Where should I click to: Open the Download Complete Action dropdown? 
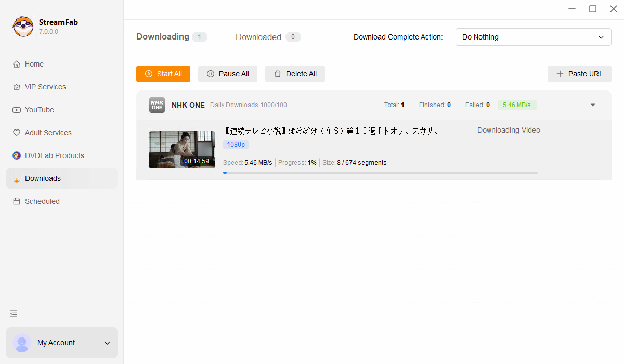[533, 37]
